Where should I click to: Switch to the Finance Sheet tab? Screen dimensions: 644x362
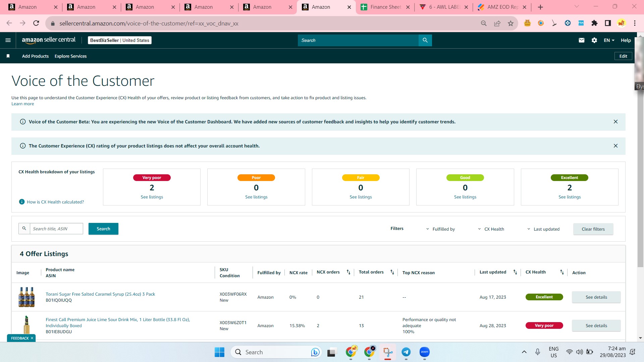pyautogui.click(x=385, y=7)
